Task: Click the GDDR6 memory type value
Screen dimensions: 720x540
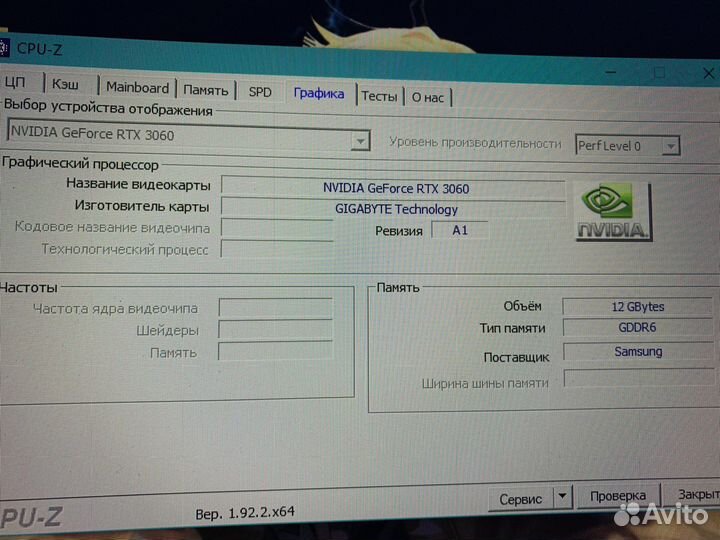Action: [x=638, y=327]
